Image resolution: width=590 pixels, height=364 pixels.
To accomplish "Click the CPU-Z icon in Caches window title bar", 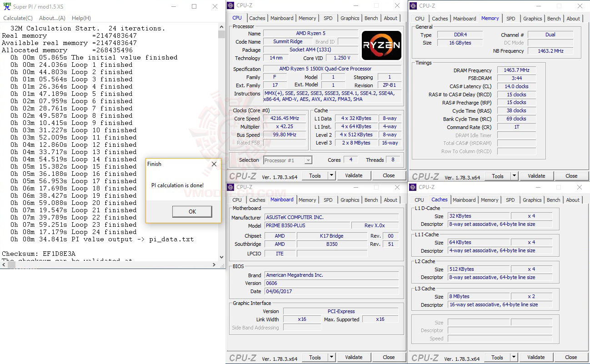I will tap(413, 187).
